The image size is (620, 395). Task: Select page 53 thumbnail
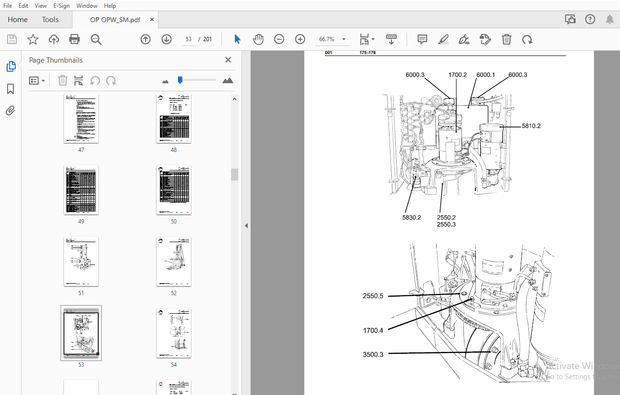[81, 333]
